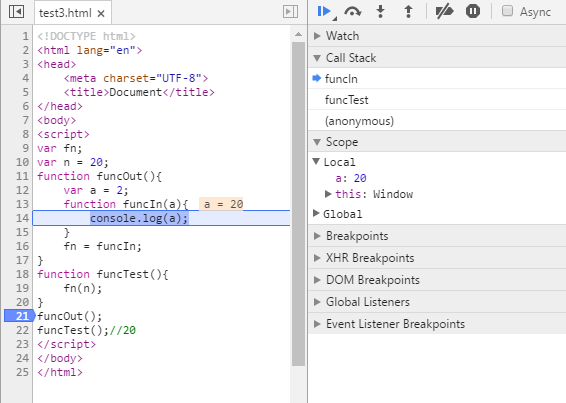Select the funcIn call stack frame
Image resolution: width=566 pixels, height=403 pixels.
click(437, 79)
